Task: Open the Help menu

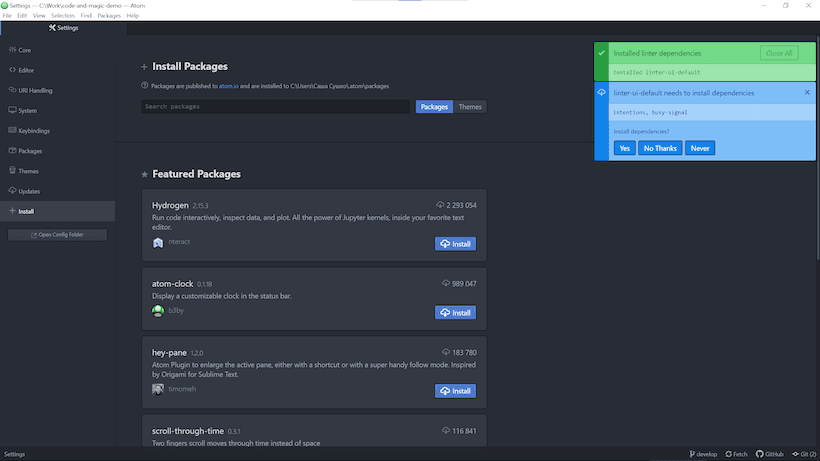Action: point(132,16)
